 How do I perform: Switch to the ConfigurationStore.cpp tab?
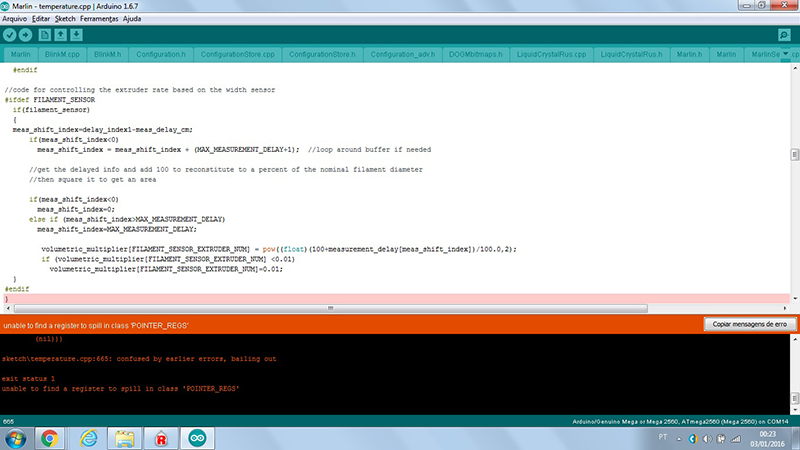[x=237, y=54]
